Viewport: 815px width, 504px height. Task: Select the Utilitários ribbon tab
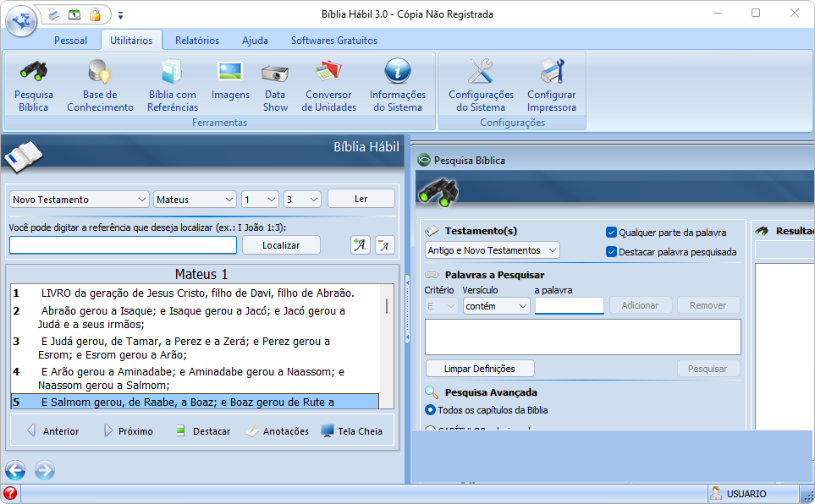(x=131, y=41)
